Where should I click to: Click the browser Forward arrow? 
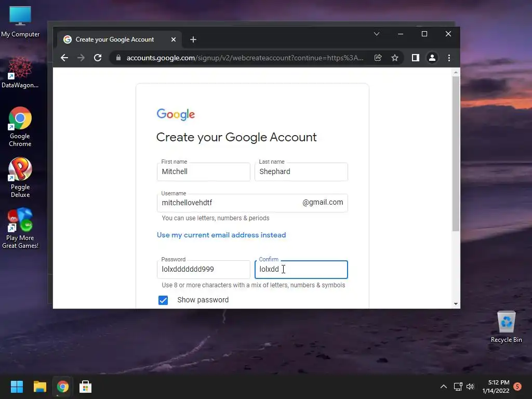click(x=81, y=58)
